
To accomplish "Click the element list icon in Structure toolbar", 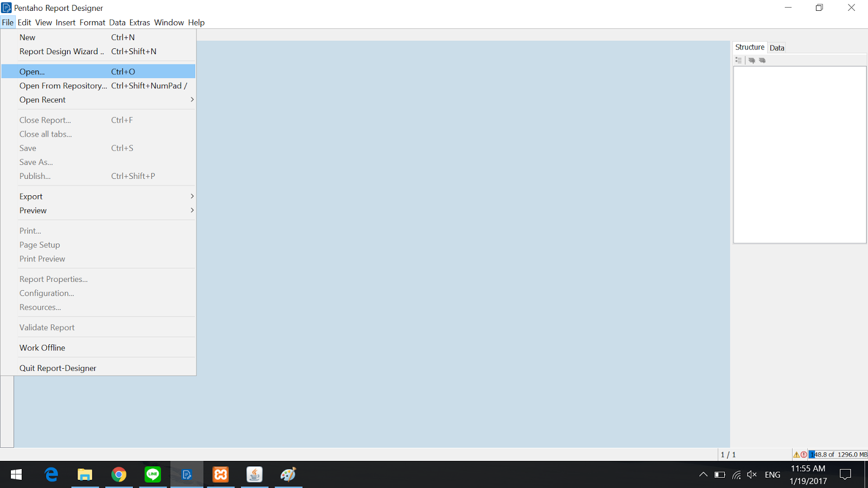I will pos(739,60).
